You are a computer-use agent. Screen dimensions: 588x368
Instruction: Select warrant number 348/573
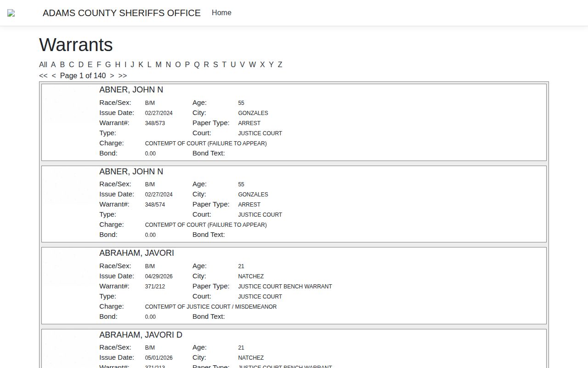click(155, 123)
